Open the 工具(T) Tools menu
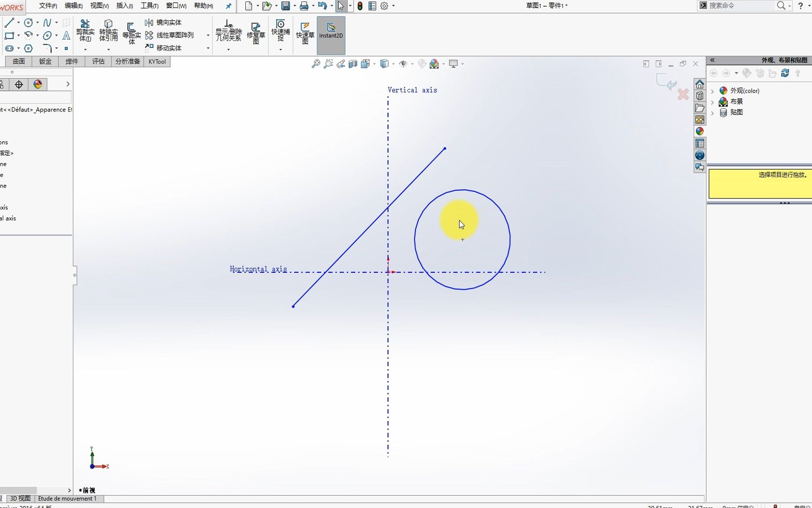Viewport: 812px width, 508px height. pos(149,6)
